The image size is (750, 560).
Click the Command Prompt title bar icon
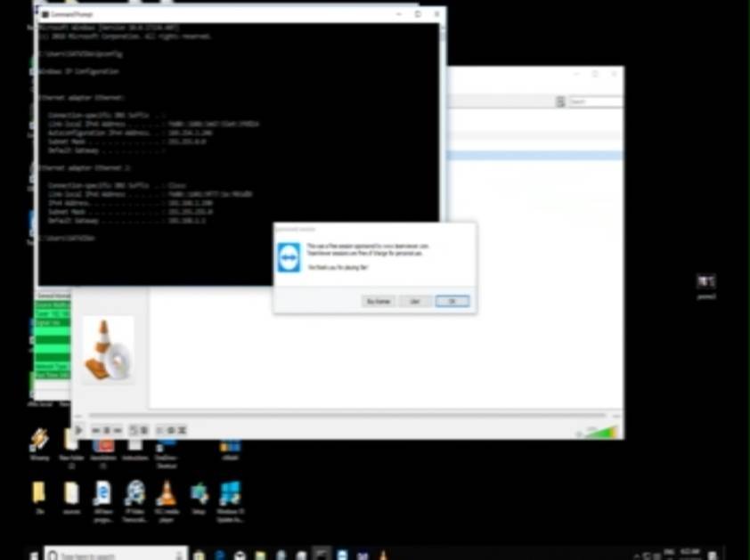[x=45, y=14]
